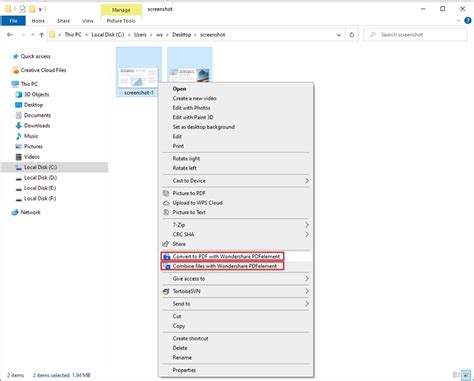Image resolution: width=474 pixels, height=381 pixels.
Task: Open Quick access star icon
Action: [x=15, y=56]
